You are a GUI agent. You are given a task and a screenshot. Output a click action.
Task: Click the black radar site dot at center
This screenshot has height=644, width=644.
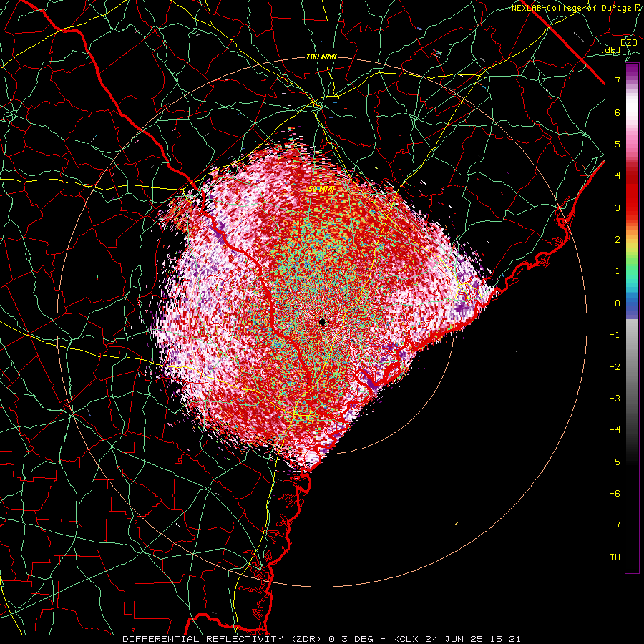click(322, 322)
